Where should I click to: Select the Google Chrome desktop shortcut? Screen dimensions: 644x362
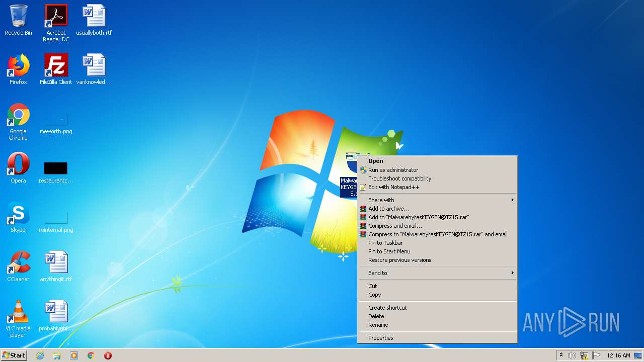click(x=18, y=122)
